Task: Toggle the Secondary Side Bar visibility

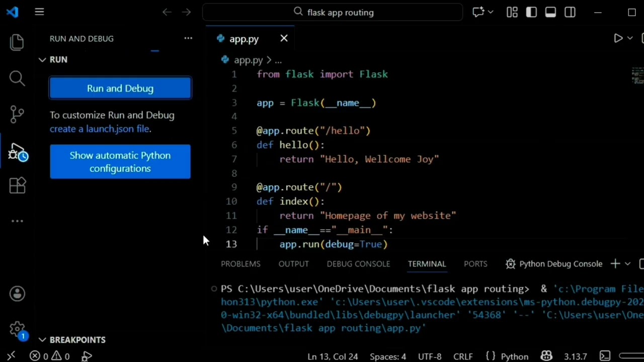Action: pyautogui.click(x=570, y=12)
